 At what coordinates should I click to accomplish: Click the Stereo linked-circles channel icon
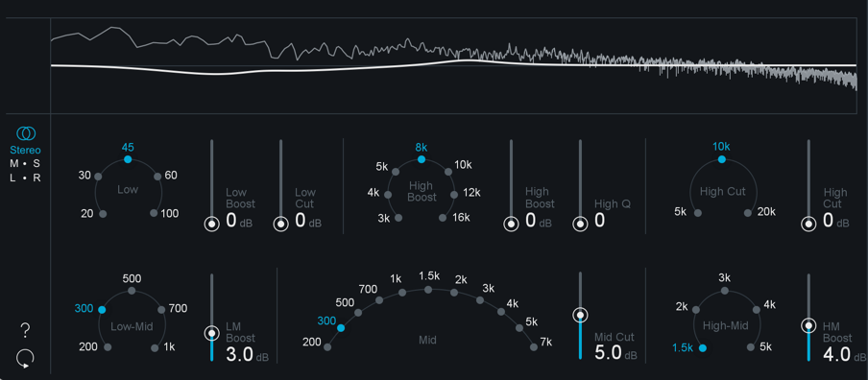26,133
